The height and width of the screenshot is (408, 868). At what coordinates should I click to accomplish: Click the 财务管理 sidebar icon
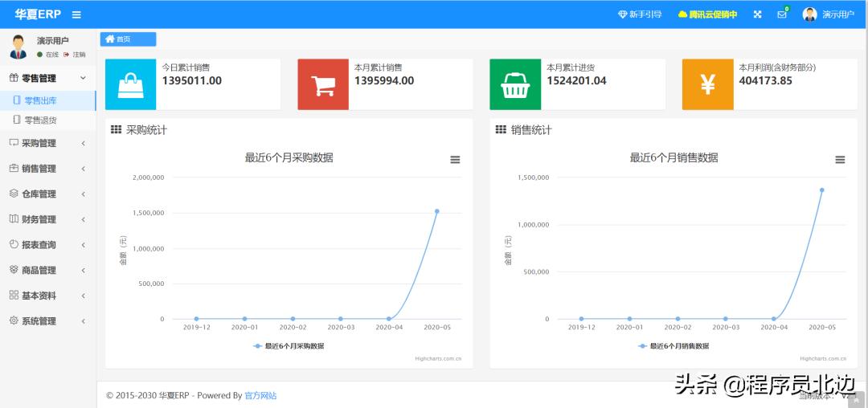coord(14,219)
